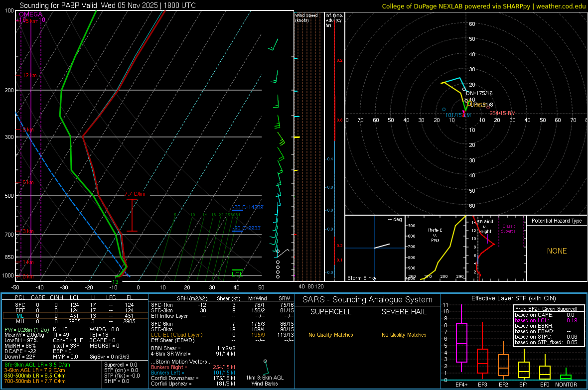Screen dimensions: 588x390
Task: Click the 'SHIP = 0.0' index
Action: click(117, 381)
